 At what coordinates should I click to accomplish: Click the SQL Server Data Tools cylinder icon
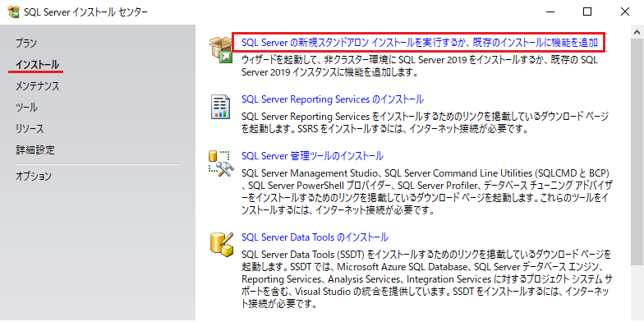tap(222, 244)
